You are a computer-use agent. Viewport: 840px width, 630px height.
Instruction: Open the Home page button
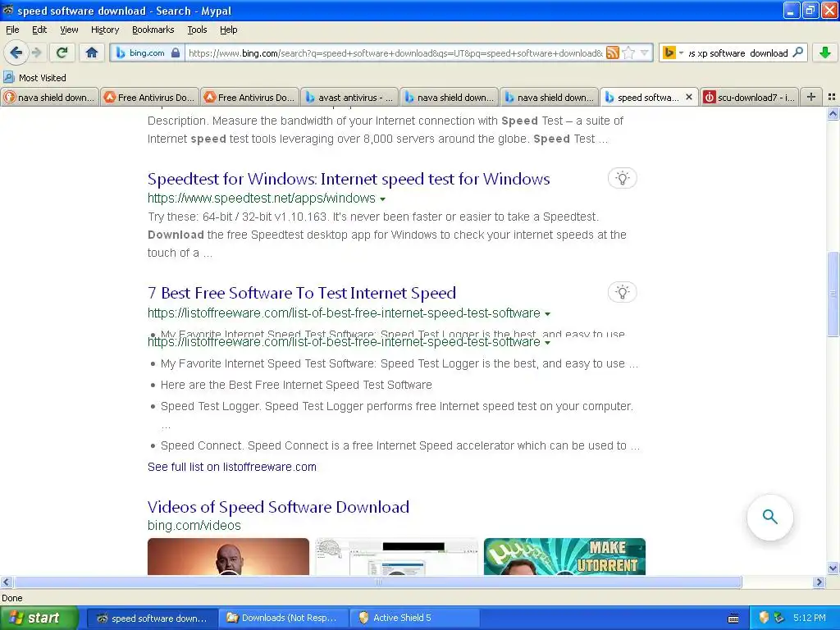(92, 52)
